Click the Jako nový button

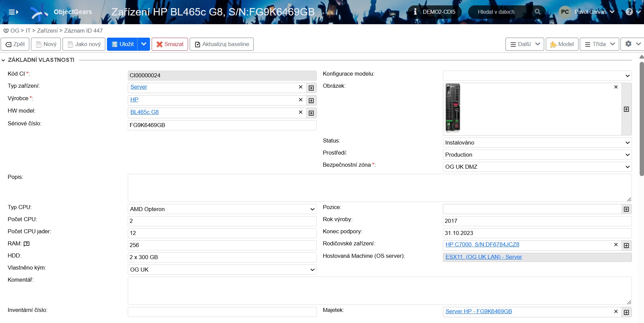[x=84, y=44]
